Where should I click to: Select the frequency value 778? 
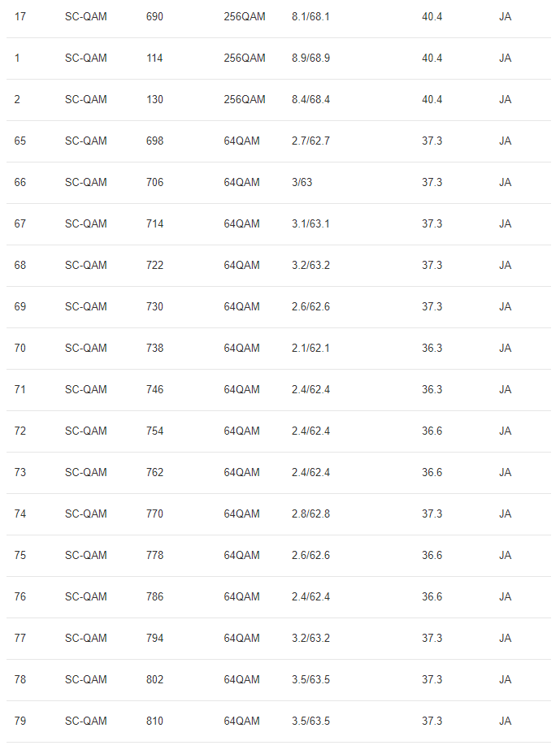pyautogui.click(x=154, y=555)
